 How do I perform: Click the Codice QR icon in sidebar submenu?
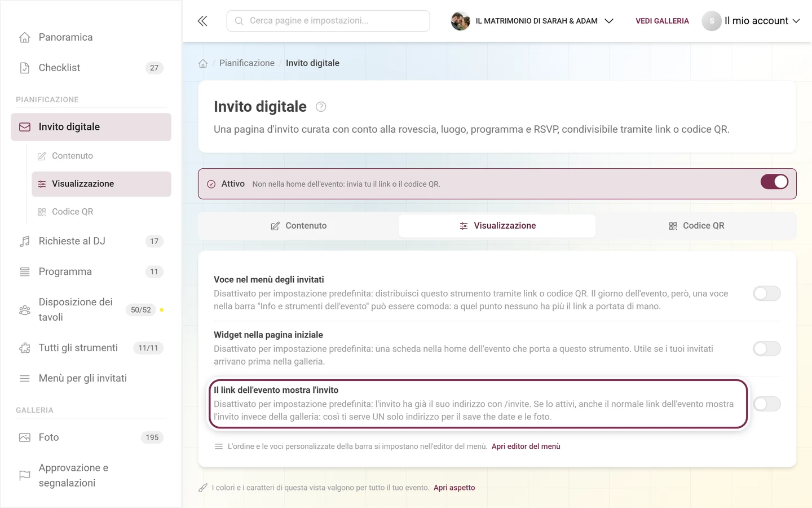click(42, 212)
